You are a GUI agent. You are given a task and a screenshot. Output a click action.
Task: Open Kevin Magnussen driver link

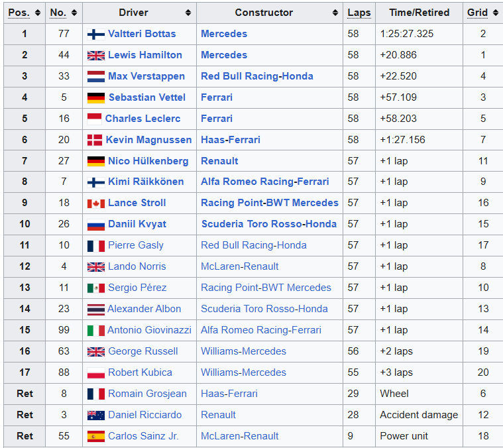pos(148,140)
